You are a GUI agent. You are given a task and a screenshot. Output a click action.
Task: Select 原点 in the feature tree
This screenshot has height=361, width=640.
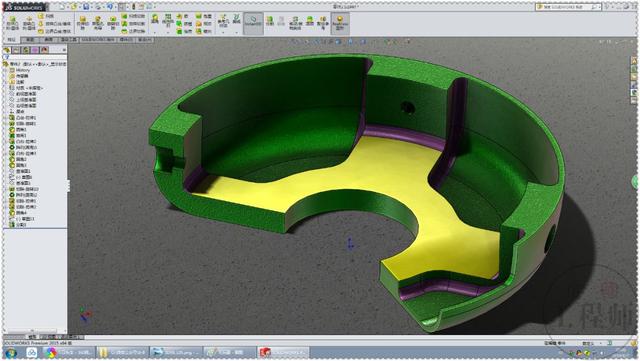point(17,111)
